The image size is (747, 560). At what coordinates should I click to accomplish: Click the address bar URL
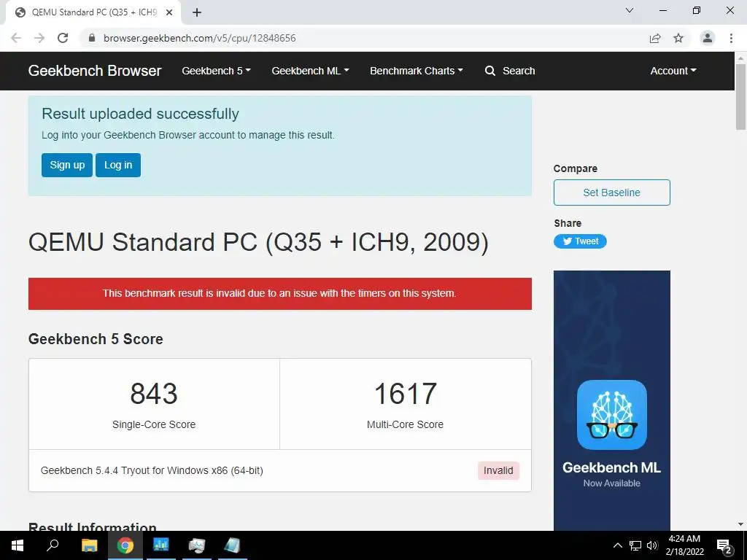(200, 38)
